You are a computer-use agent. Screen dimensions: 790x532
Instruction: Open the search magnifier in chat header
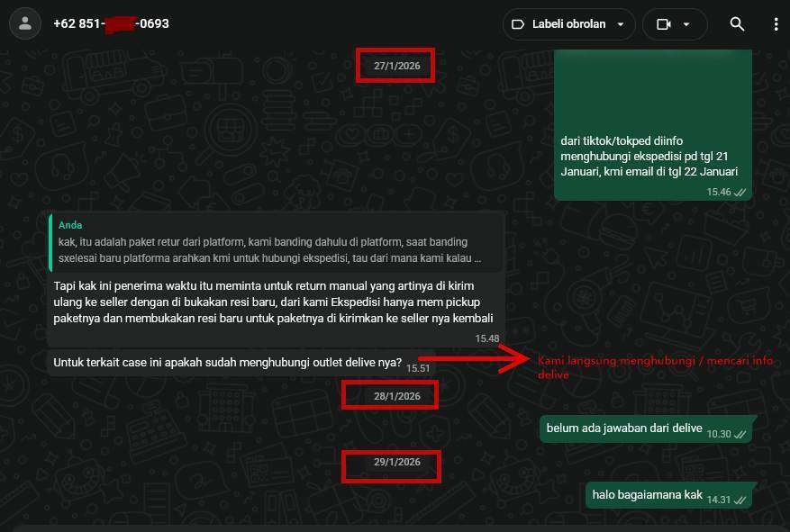pyautogui.click(x=737, y=24)
